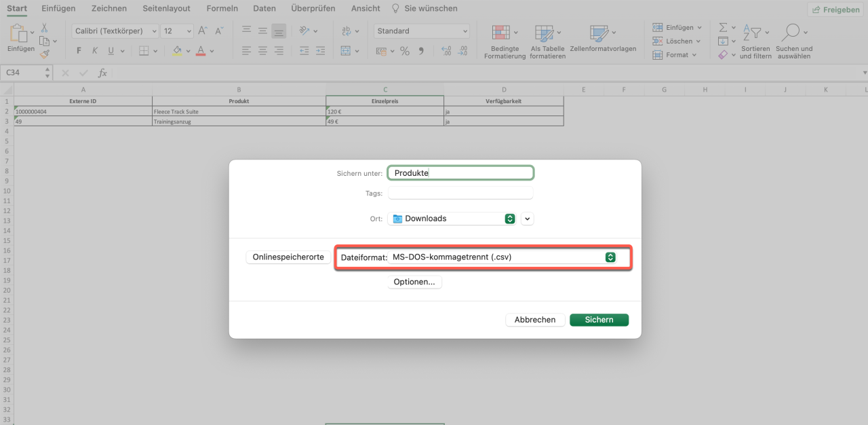
Task: Open the Dateiformat dropdown
Action: coord(610,257)
